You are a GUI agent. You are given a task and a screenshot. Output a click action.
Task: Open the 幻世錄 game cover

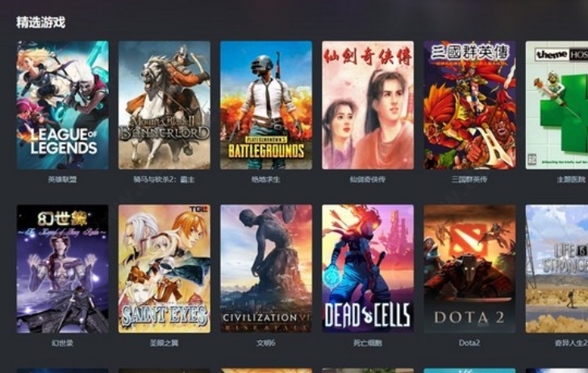click(63, 268)
